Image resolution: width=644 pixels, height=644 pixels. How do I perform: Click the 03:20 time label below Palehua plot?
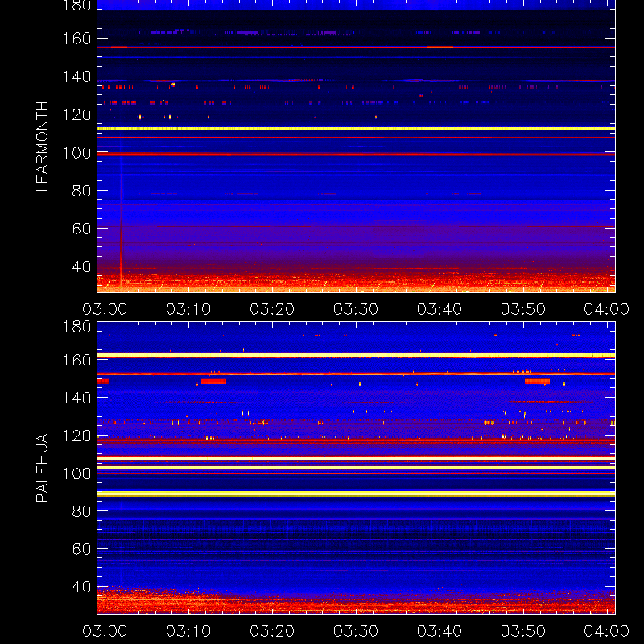[272, 631]
